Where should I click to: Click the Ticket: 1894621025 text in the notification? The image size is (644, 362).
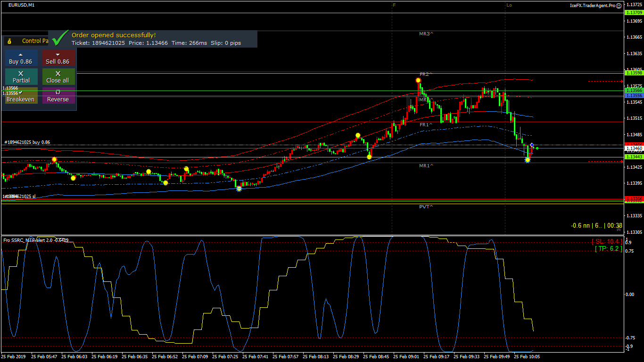(98, 43)
